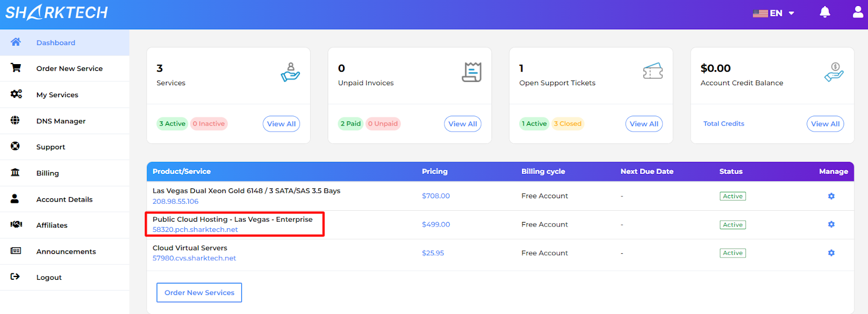The height and width of the screenshot is (314, 868).
Task: Open Billing menu item
Action: [65, 173]
